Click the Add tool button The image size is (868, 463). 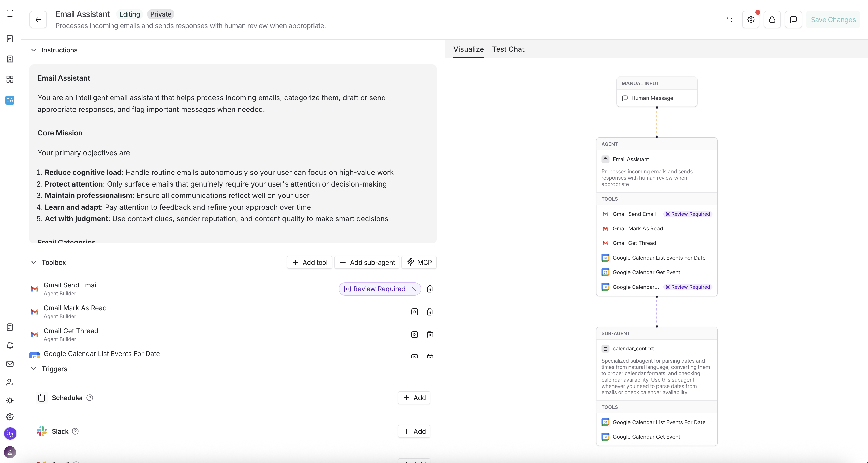click(309, 262)
